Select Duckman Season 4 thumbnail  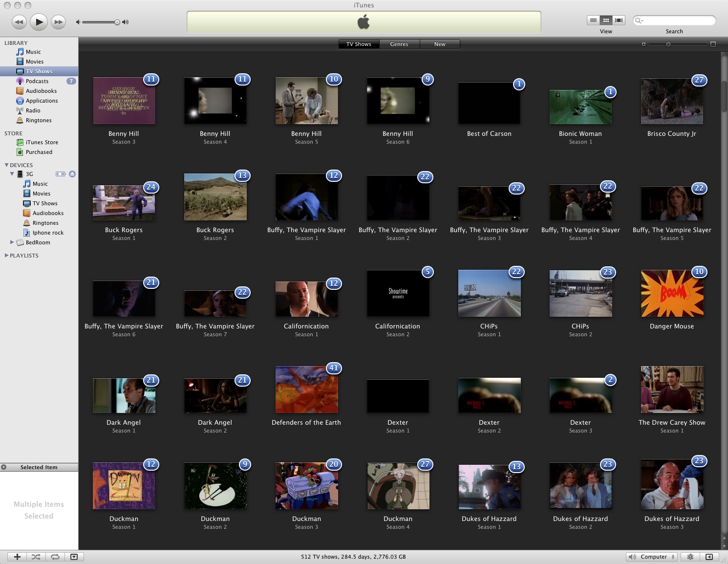[x=398, y=486]
